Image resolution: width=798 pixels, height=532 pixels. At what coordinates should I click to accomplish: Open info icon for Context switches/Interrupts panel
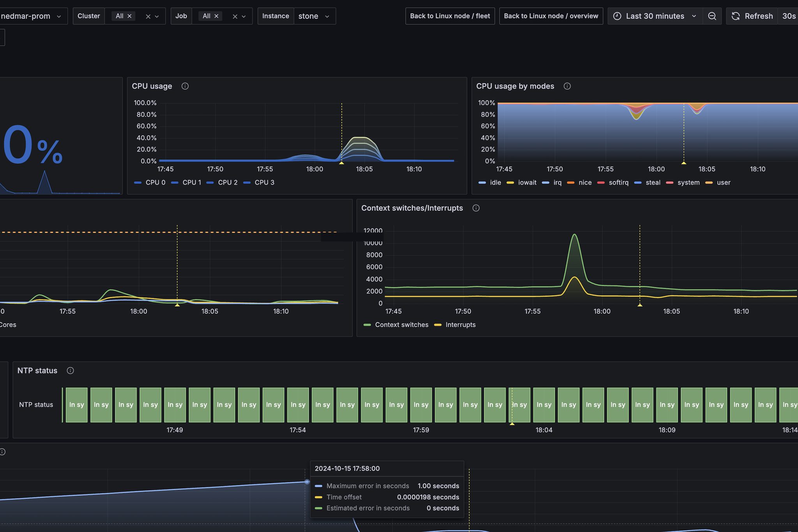476,208
